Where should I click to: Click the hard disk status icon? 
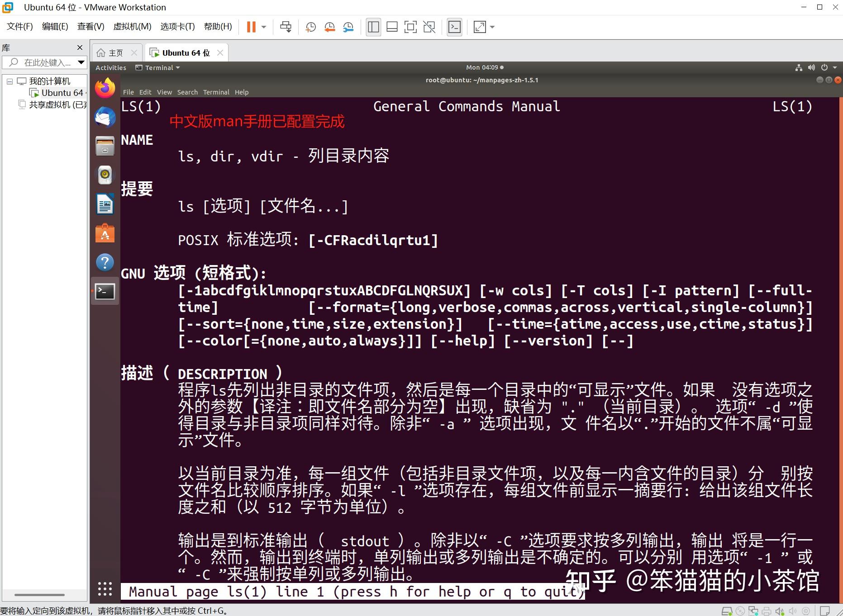point(727,611)
